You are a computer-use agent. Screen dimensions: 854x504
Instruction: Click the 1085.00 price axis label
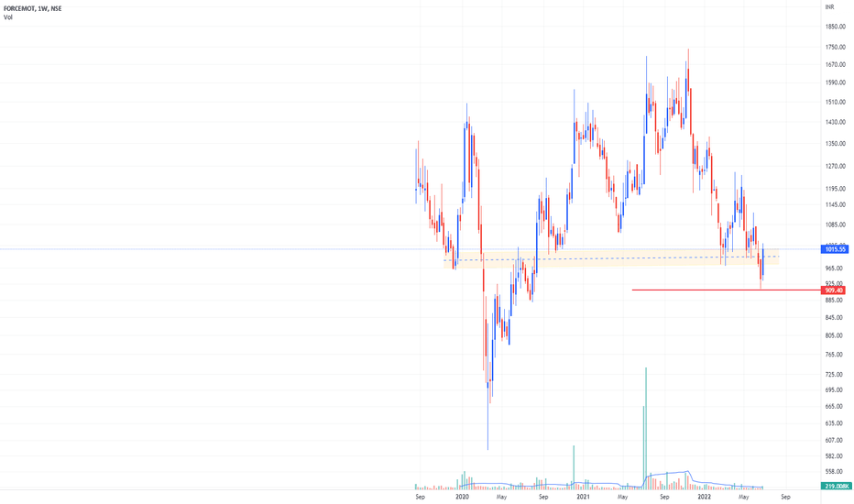click(835, 225)
